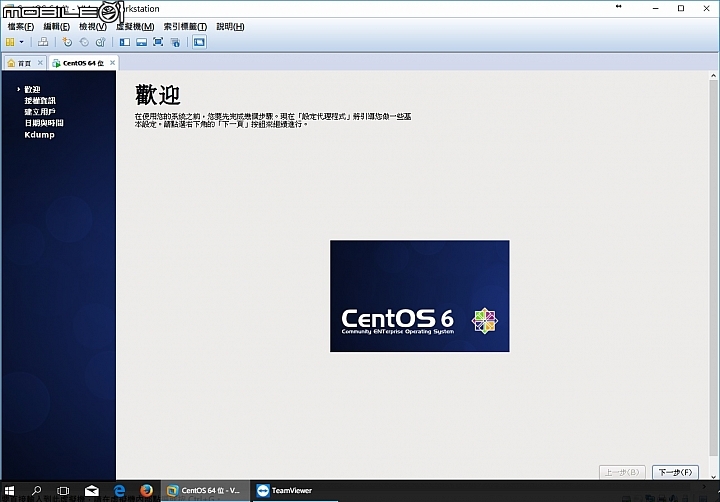Select 日期與時間 in the setup sidebar
The height and width of the screenshot is (502, 720).
click(44, 123)
